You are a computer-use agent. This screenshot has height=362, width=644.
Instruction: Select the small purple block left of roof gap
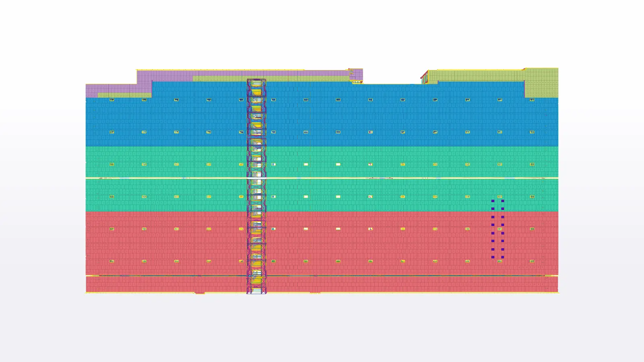coord(357,74)
